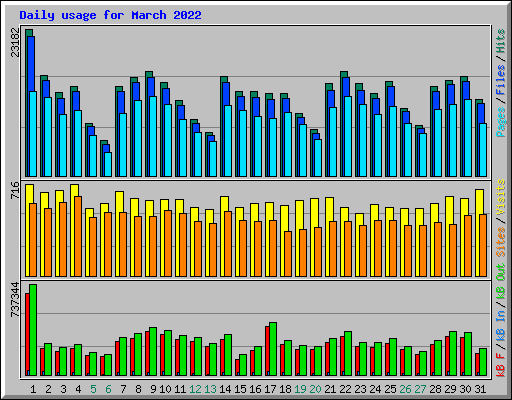Click weekend day label 6

pos(108,389)
